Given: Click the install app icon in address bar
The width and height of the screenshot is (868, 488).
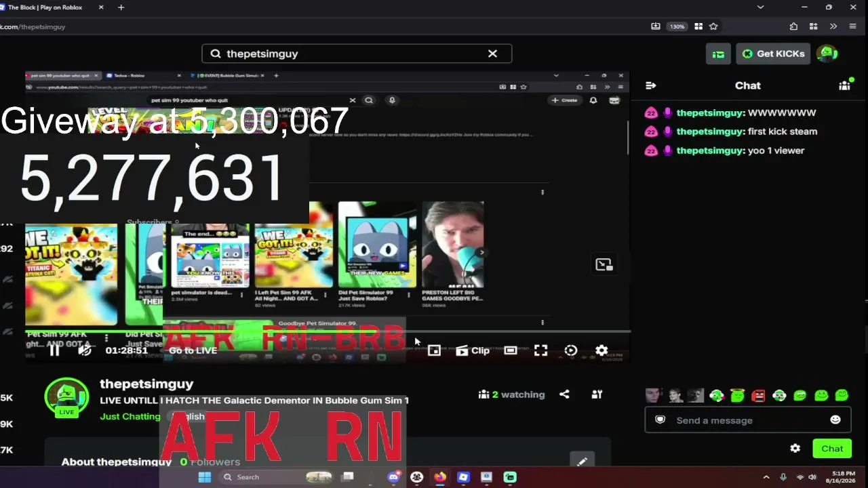Looking at the screenshot, I should tap(656, 26).
